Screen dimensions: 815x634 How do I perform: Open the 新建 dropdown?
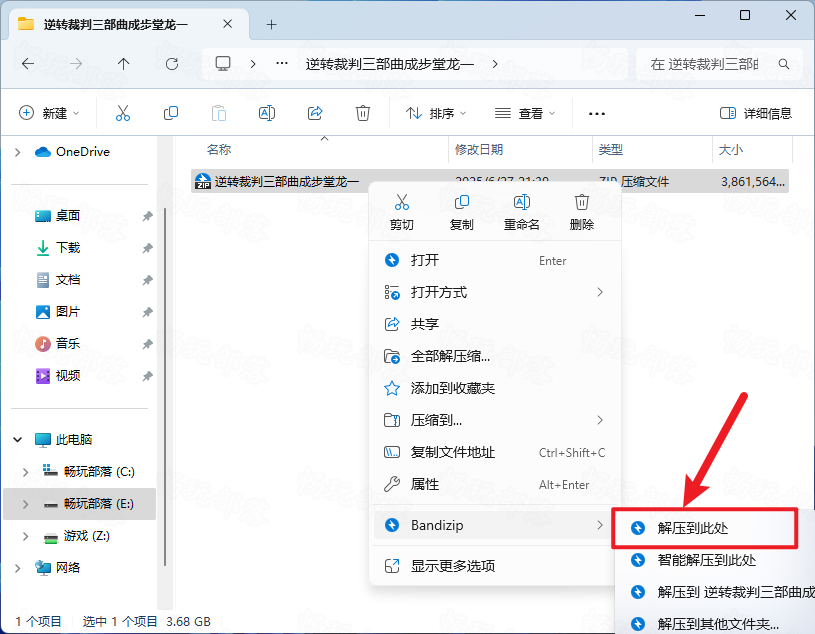tap(49, 113)
